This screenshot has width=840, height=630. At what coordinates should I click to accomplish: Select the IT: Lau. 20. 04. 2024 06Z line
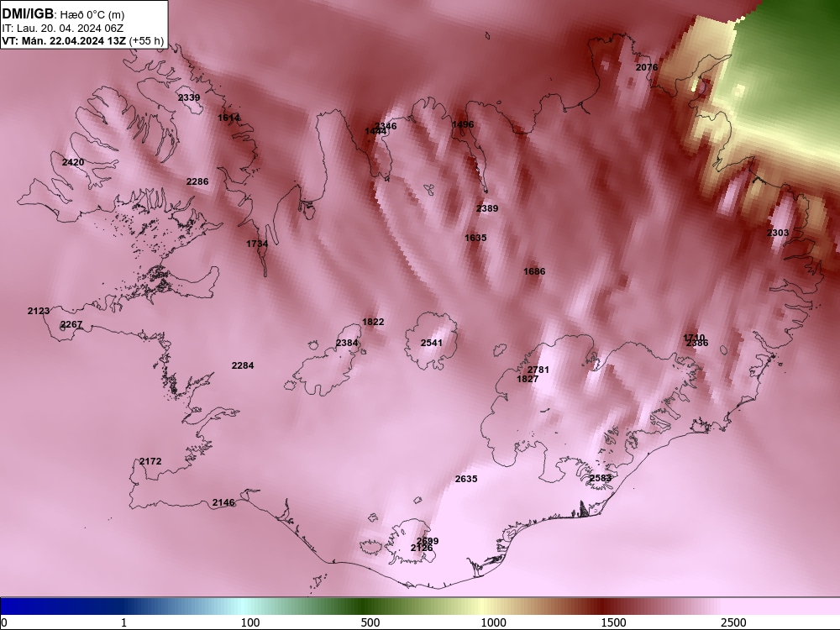tap(62, 29)
